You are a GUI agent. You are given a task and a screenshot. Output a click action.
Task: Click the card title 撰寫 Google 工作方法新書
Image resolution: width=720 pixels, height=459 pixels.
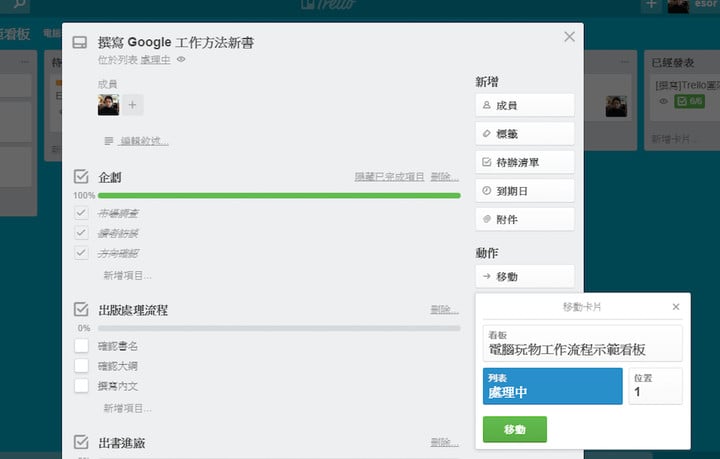[x=176, y=43]
